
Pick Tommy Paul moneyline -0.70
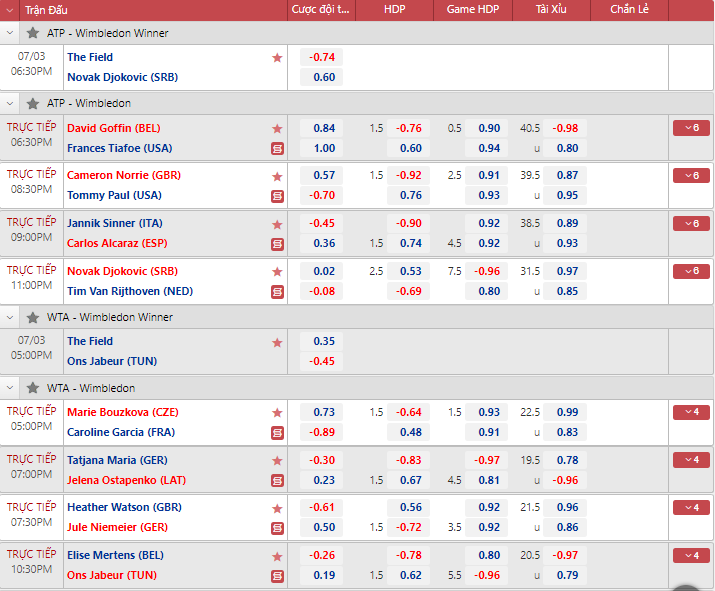point(321,196)
